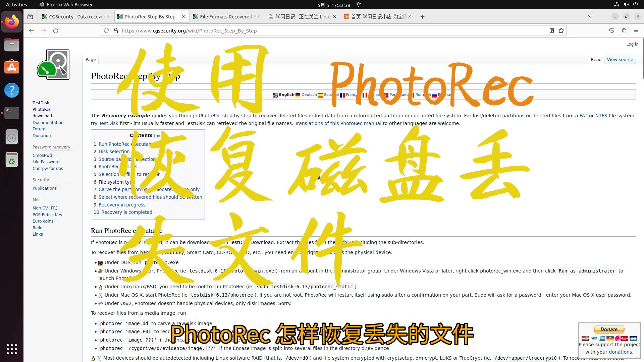
Task: Toggle reader view for this article
Action: [x=551, y=31]
